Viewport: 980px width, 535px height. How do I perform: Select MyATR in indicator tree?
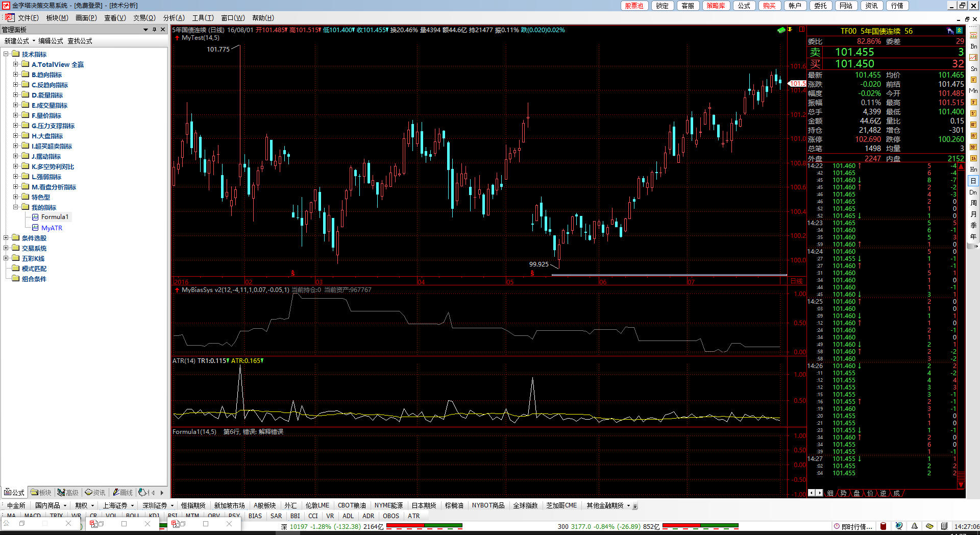tap(52, 228)
